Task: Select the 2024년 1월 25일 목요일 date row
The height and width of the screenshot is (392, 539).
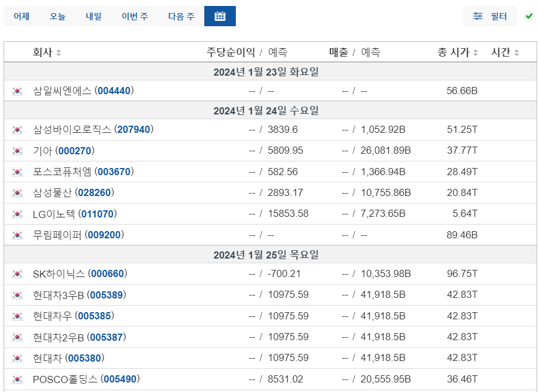Action: pos(270,254)
